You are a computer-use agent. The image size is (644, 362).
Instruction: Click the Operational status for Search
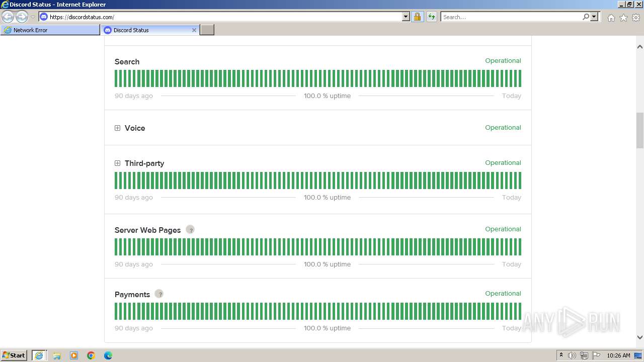[x=503, y=61]
